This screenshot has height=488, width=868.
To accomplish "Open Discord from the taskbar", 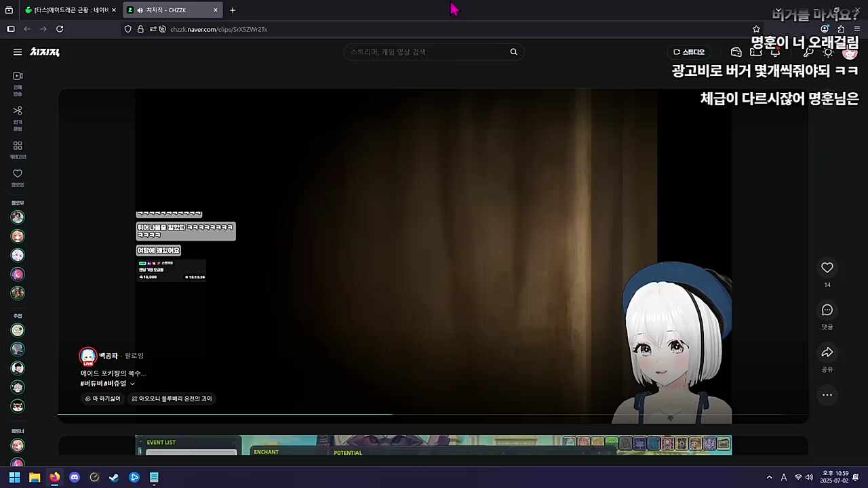I will tap(75, 477).
